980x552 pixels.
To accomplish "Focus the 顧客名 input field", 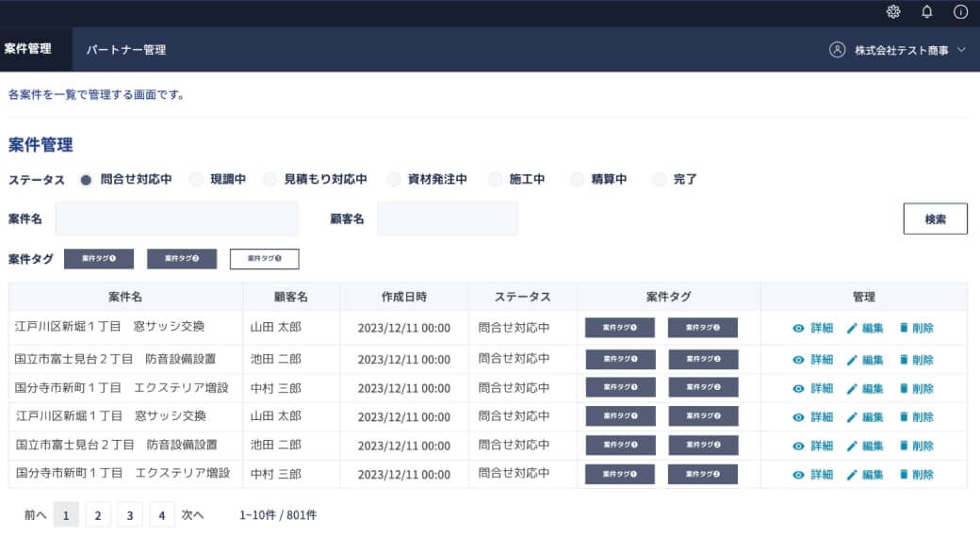I will pyautogui.click(x=447, y=219).
